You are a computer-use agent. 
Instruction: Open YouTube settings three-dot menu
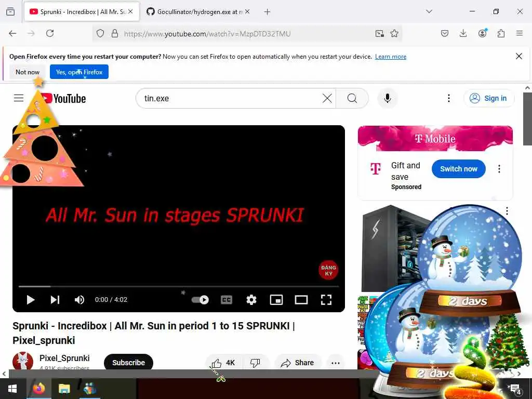pyautogui.click(x=448, y=98)
